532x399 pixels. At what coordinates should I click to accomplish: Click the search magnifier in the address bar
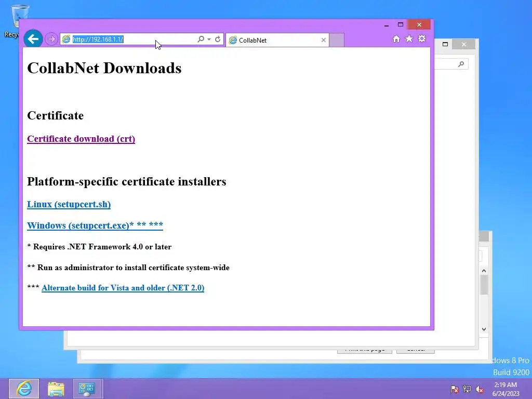tap(201, 39)
